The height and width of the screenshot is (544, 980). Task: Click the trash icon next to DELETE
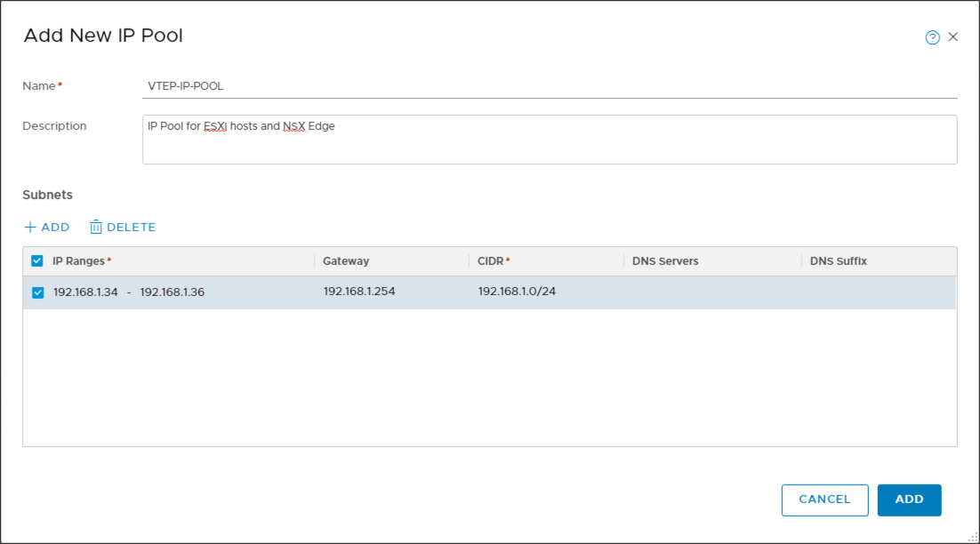(95, 227)
